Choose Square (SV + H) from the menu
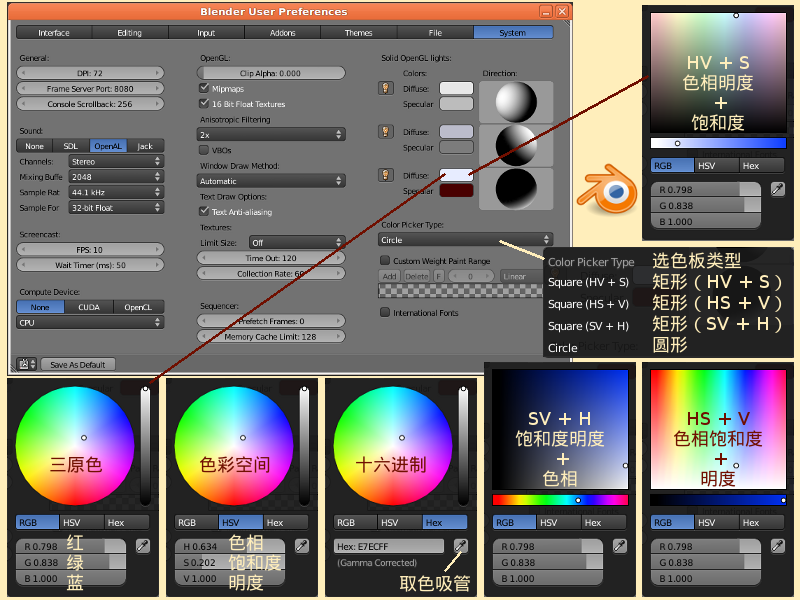Viewport: 800px width, 600px height. pos(588,326)
